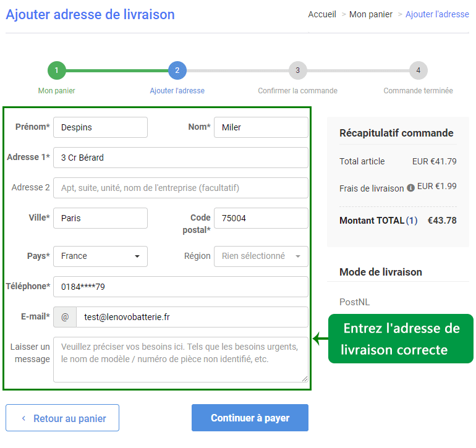
Task: Open the Pays country dropdown
Action: click(100, 256)
